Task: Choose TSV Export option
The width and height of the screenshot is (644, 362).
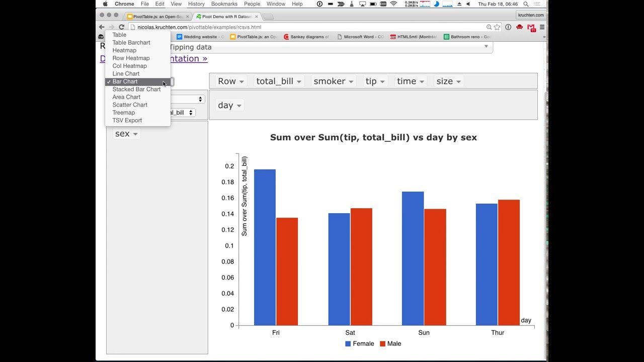Action: point(137,121)
